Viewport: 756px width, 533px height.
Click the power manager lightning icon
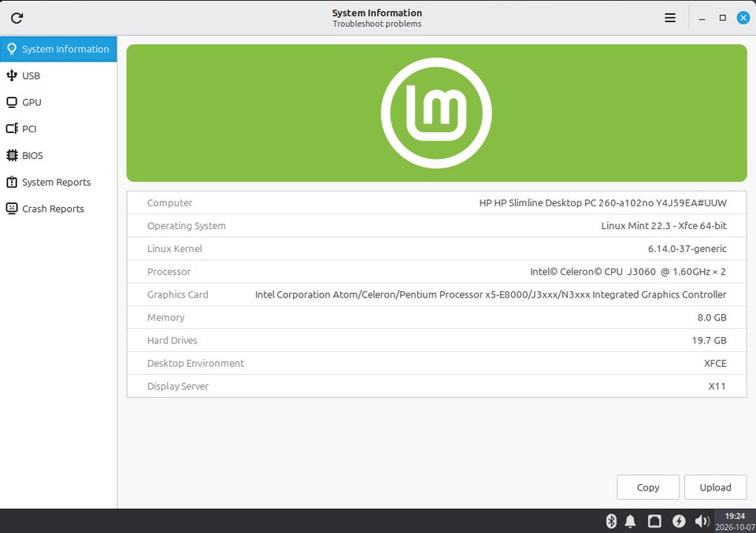[x=679, y=521]
